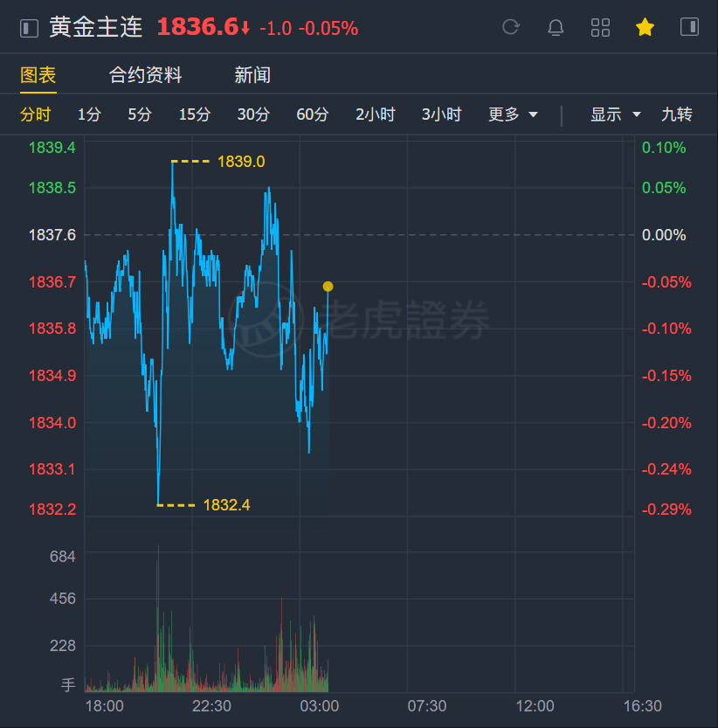The image size is (718, 728).
Task: Open the grid layout icon
Action: click(600, 28)
